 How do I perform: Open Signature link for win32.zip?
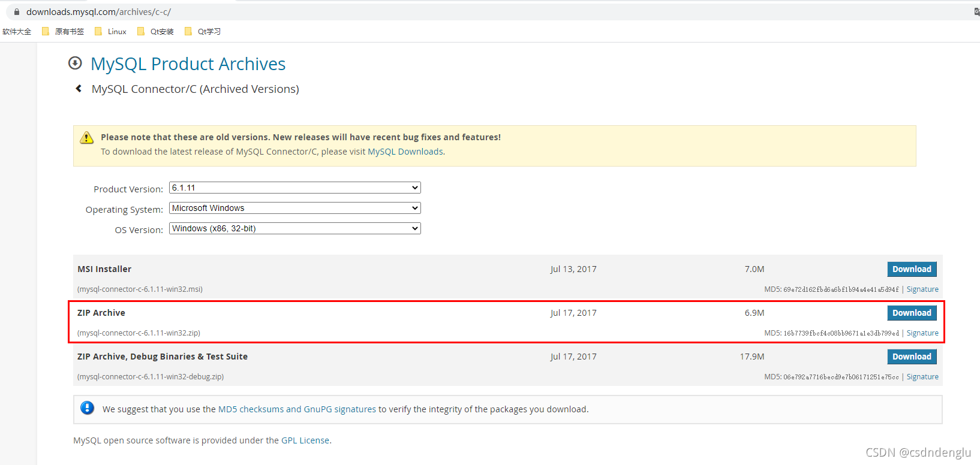point(922,333)
